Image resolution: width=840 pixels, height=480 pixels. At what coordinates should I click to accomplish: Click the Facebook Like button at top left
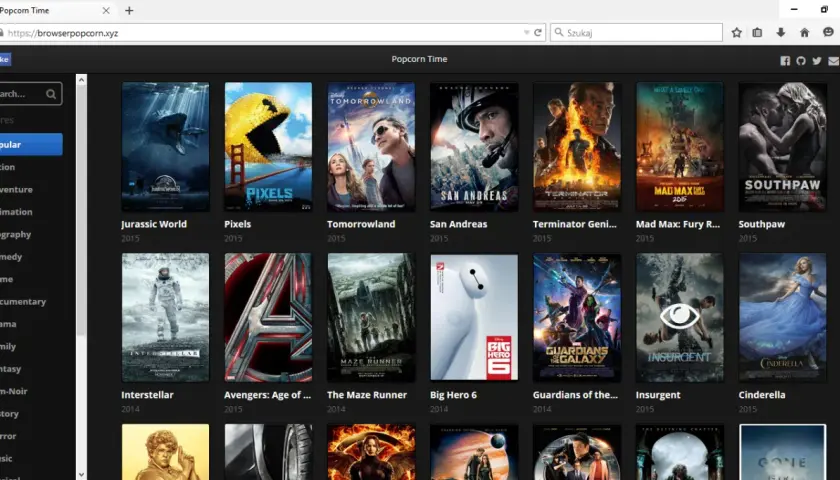[x=5, y=59]
